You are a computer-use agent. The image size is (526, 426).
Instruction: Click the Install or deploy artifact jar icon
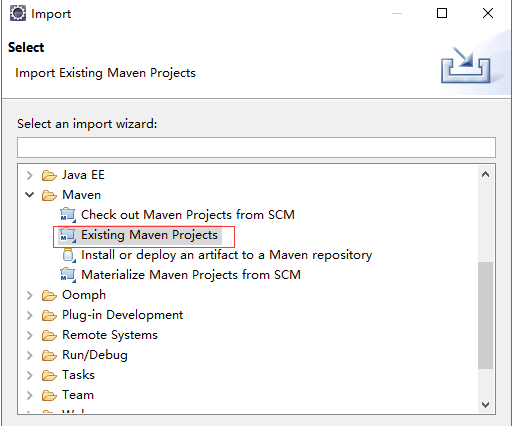(68, 255)
